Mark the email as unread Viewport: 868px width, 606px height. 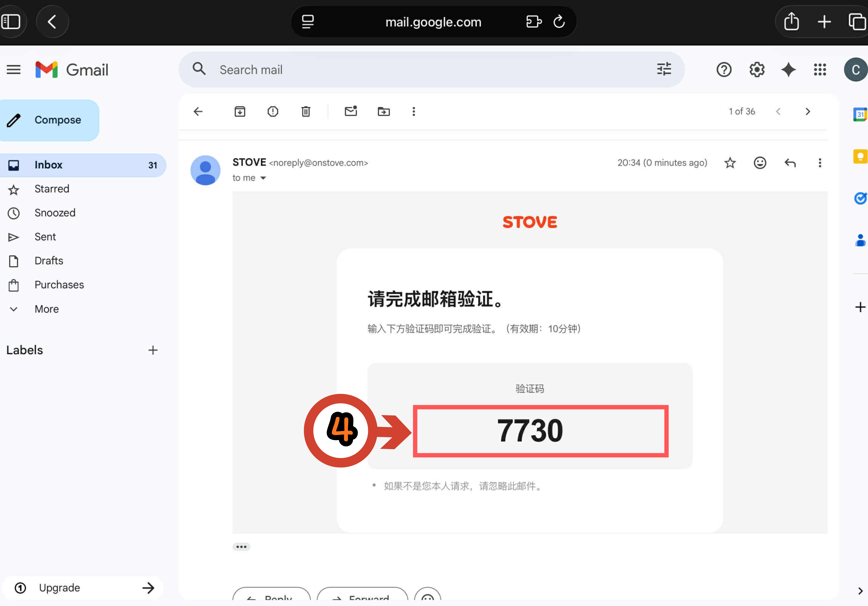pos(351,111)
